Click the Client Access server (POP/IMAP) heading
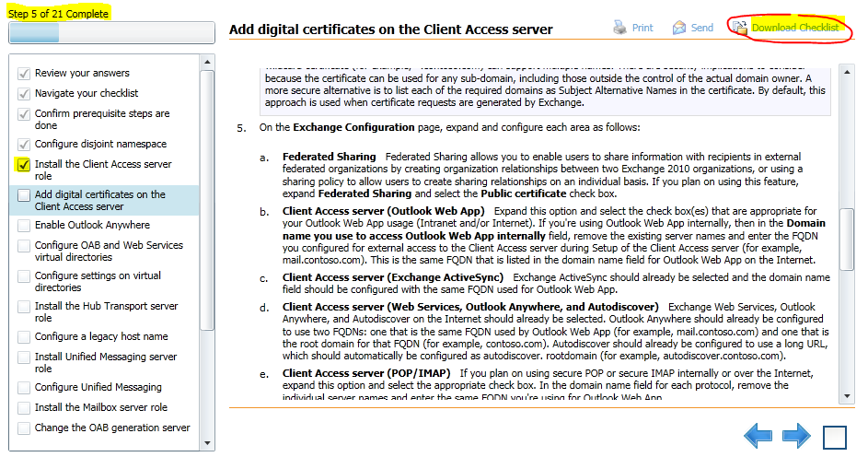This screenshot has height=457, width=868. point(366,373)
